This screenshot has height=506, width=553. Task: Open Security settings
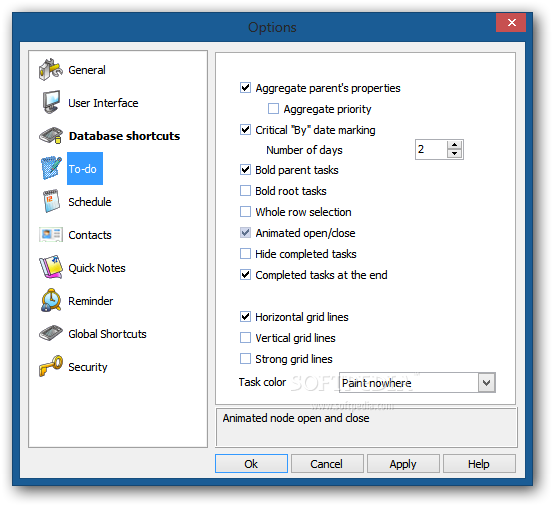pos(88,367)
